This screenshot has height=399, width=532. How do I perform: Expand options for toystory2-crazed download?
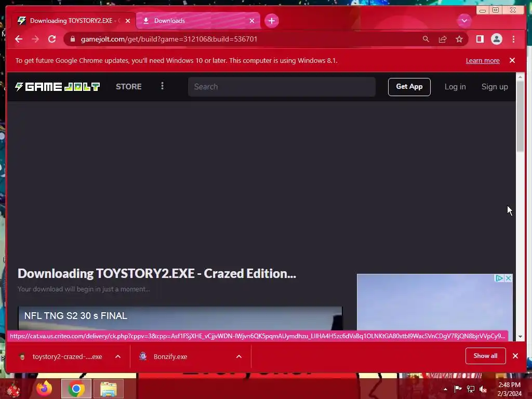(118, 356)
